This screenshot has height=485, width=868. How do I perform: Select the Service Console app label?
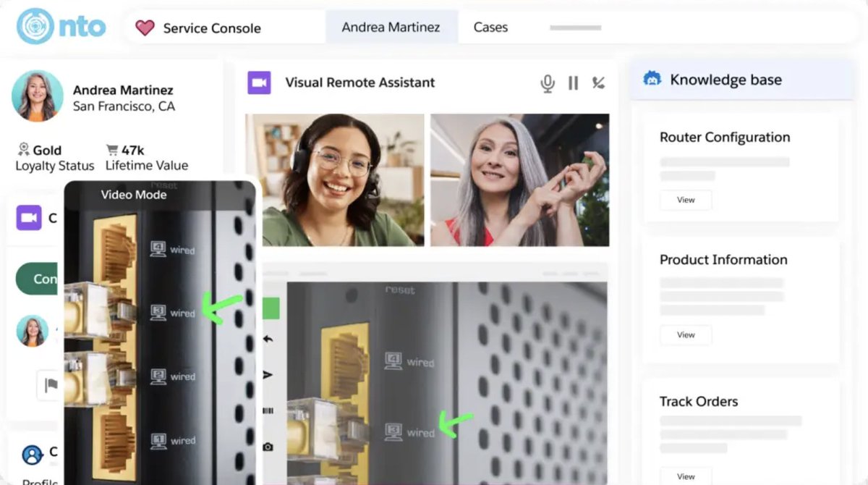tap(212, 28)
